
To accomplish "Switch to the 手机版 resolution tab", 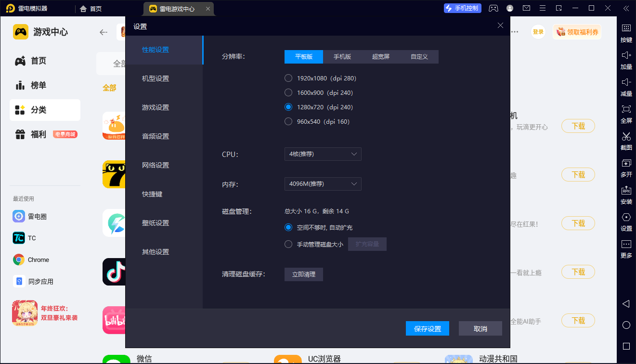I will 342,56.
